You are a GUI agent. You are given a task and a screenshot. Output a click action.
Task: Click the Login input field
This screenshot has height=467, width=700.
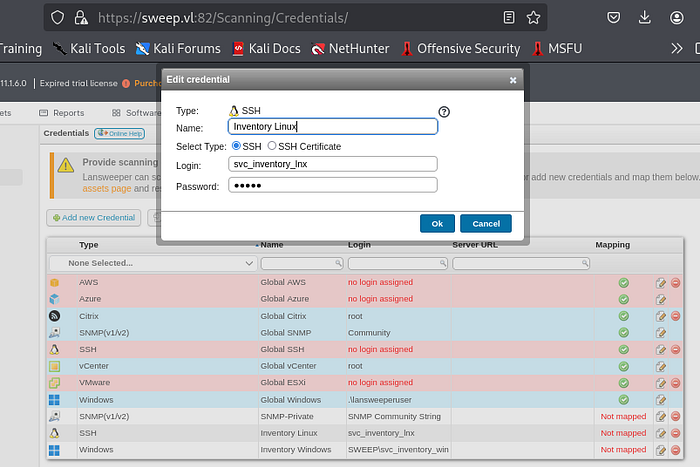tap(333, 164)
